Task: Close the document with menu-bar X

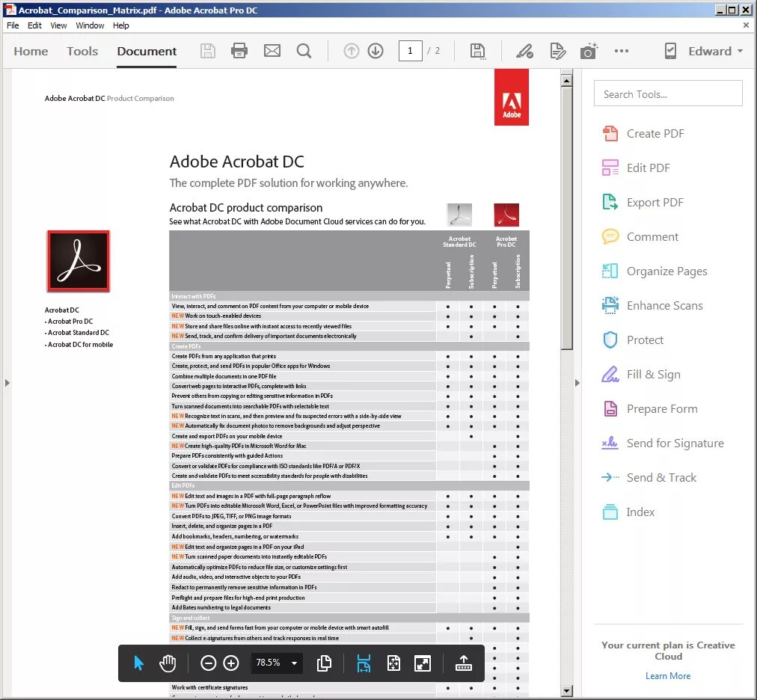Action: click(x=746, y=25)
